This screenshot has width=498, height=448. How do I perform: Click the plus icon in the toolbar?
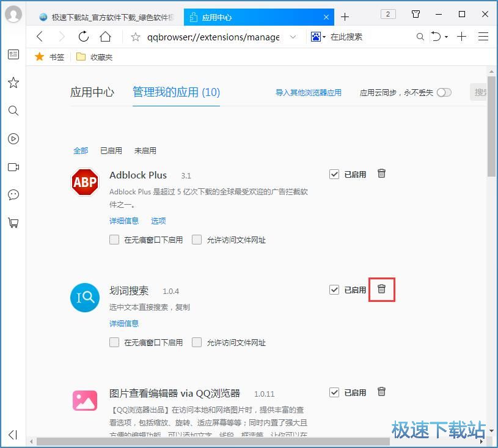[461, 37]
